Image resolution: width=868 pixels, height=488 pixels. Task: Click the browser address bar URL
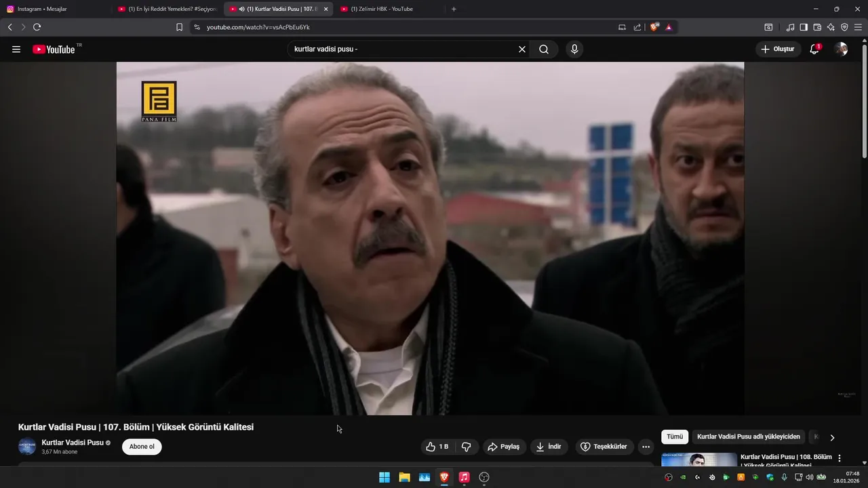click(258, 27)
